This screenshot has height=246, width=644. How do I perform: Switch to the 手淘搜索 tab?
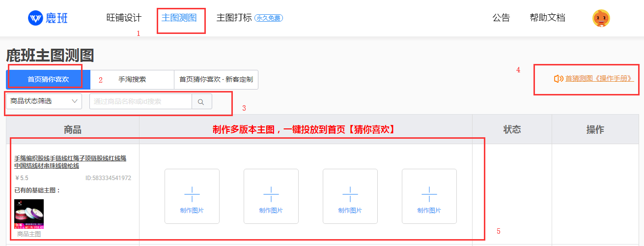132,79
